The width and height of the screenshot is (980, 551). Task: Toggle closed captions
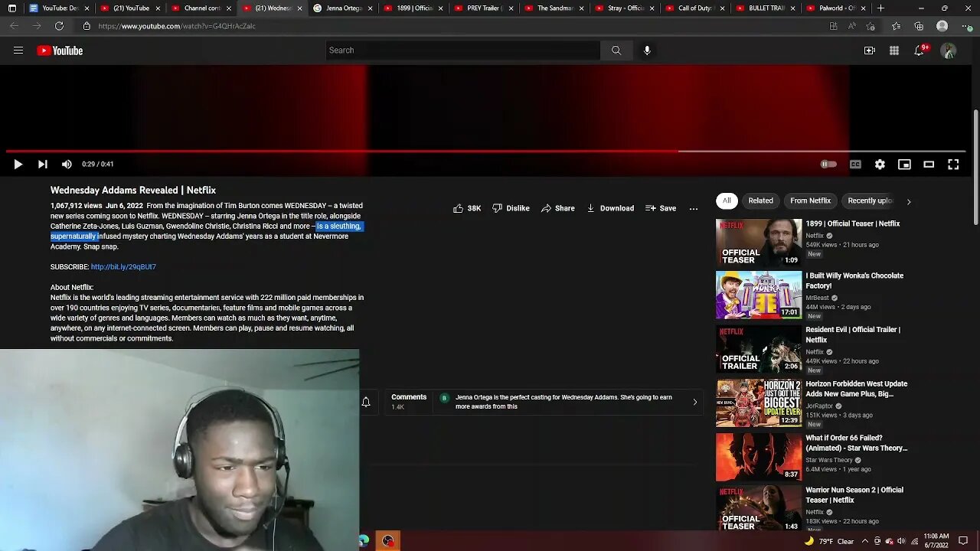click(x=855, y=164)
